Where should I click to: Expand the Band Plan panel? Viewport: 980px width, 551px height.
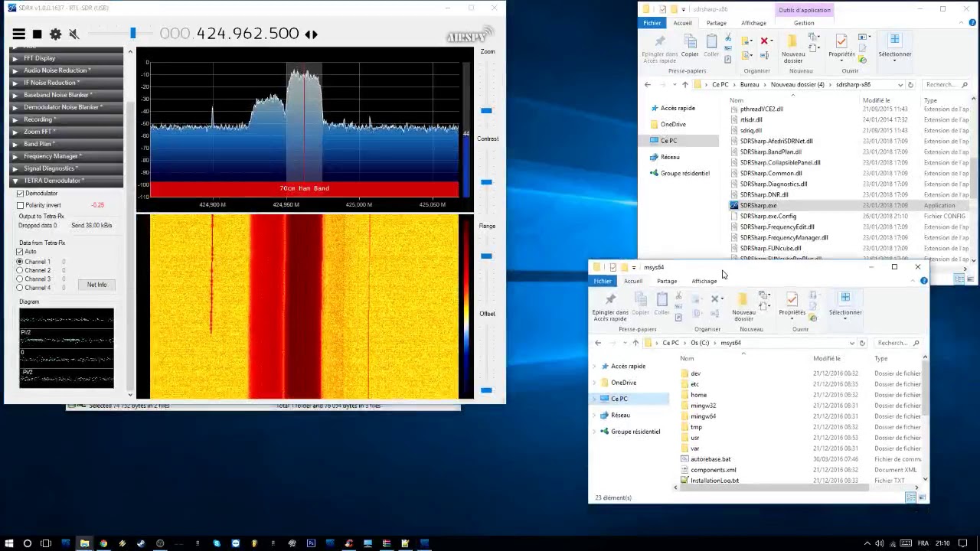click(66, 144)
